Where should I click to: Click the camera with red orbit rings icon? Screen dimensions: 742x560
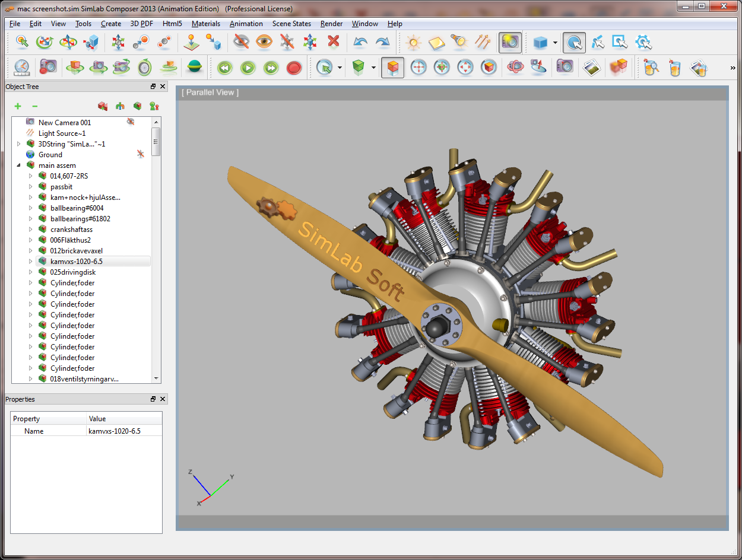coord(515,68)
